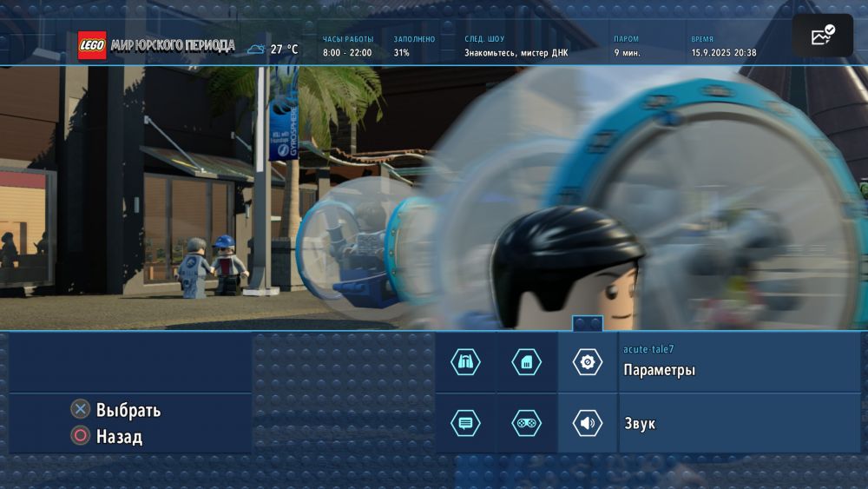Click the СЛЕД. ШОУ label
Screen dimensions: 868x489
(x=484, y=39)
